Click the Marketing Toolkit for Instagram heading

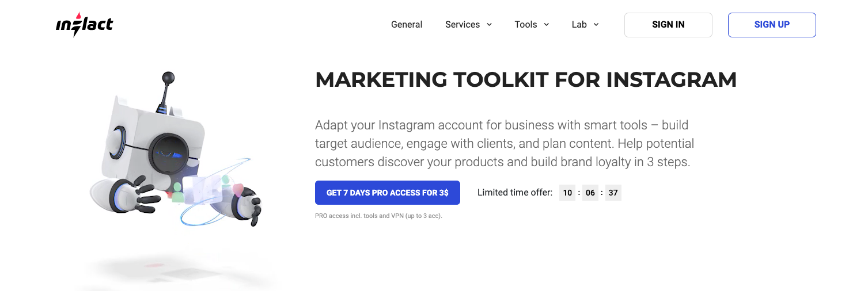pyautogui.click(x=526, y=79)
